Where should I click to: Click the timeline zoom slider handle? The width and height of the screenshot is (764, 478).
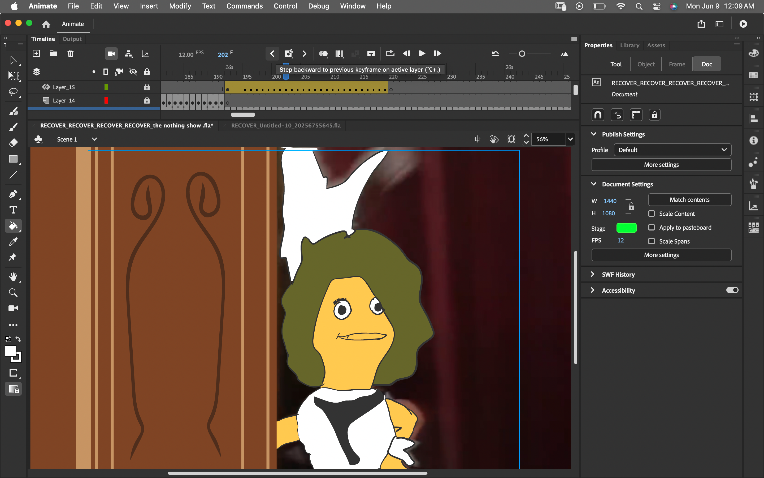pyautogui.click(x=522, y=54)
